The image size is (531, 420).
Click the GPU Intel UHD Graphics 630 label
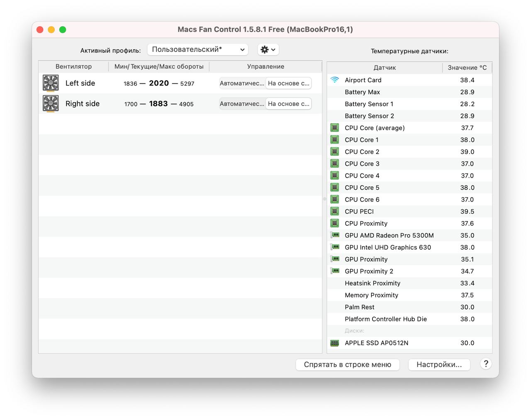388,247
